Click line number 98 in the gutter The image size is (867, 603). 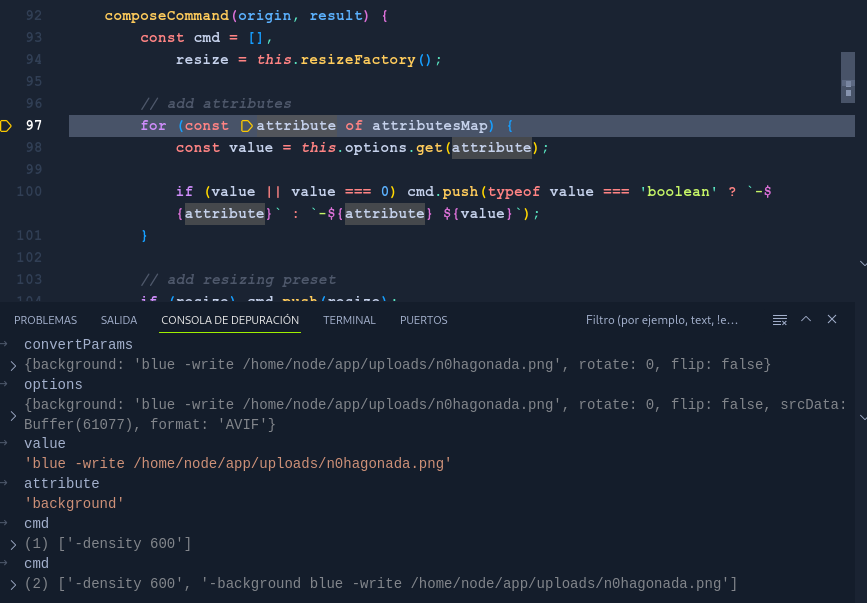[34, 148]
